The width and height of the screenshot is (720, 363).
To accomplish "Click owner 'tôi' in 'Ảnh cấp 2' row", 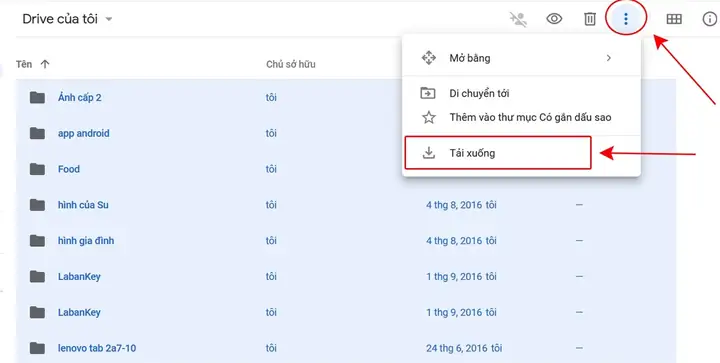I will [x=271, y=98].
